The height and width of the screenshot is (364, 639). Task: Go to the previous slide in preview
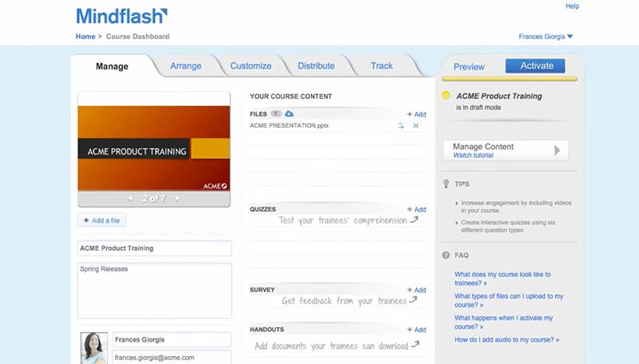(130, 198)
